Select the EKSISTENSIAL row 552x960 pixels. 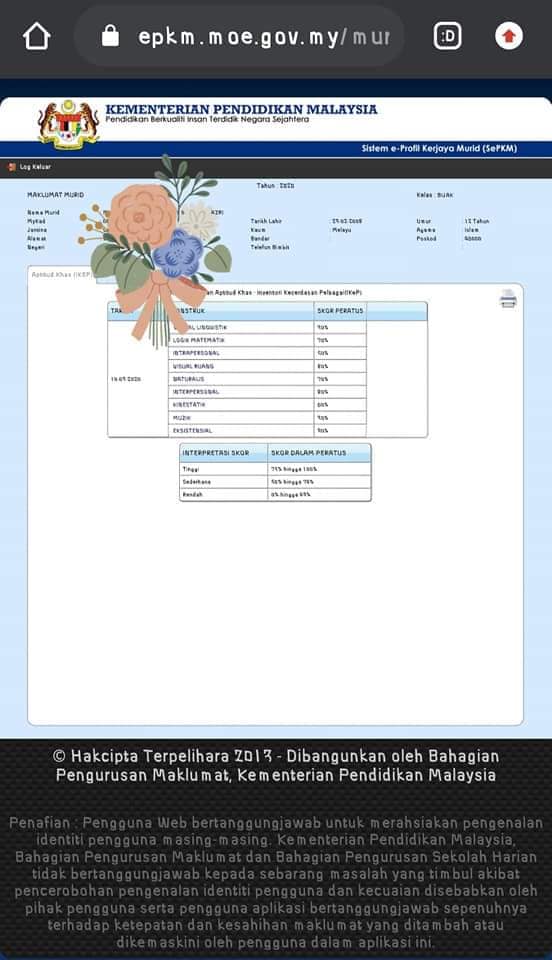(267, 430)
